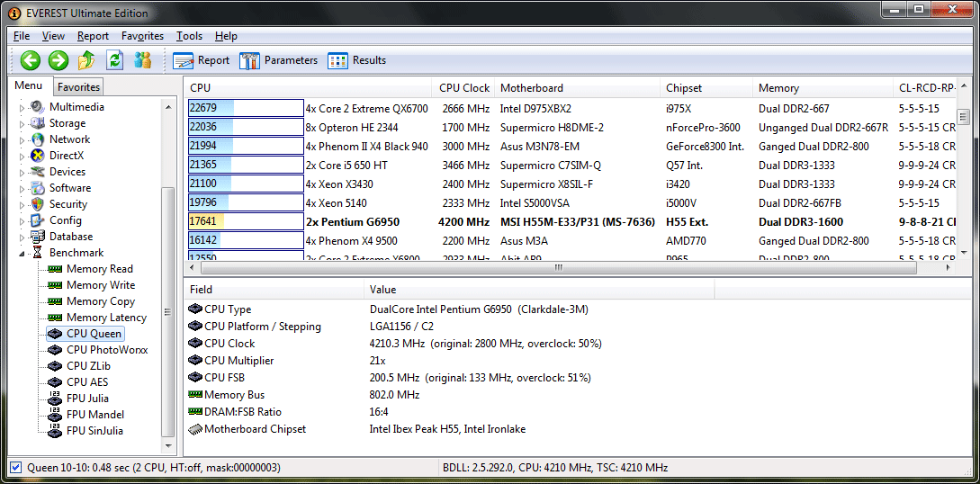Screen dimensions: 980x484
Task: Click the FPU Julia benchmark icon
Action: pyautogui.click(x=55, y=399)
